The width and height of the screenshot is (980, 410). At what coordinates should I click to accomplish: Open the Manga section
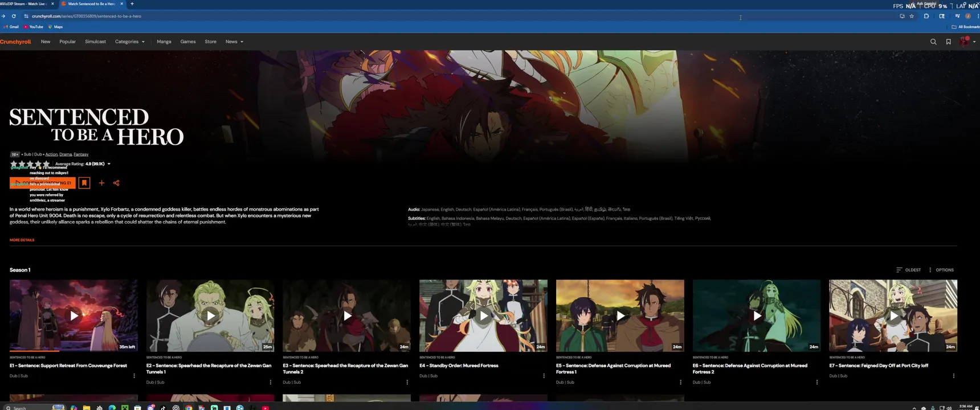pos(164,42)
